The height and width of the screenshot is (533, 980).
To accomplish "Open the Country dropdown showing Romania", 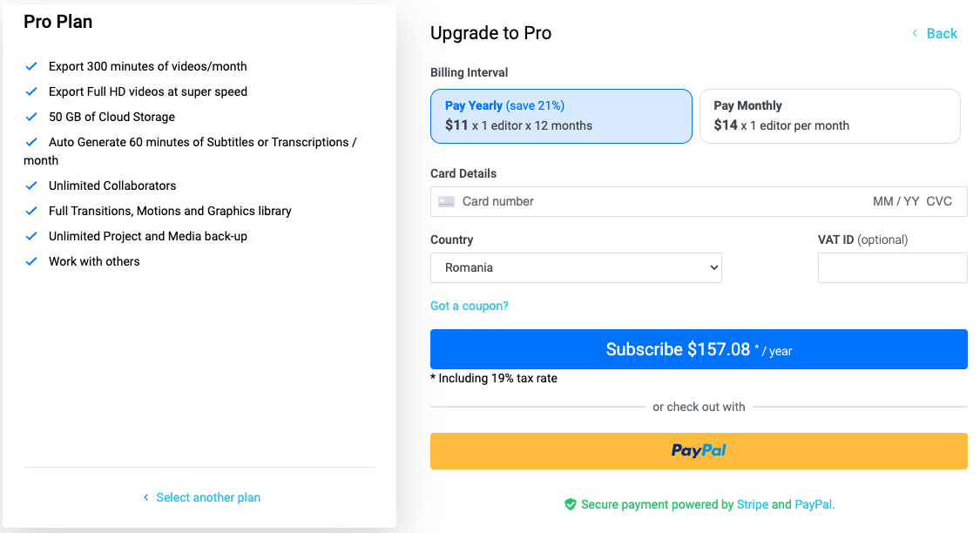I will pyautogui.click(x=576, y=267).
